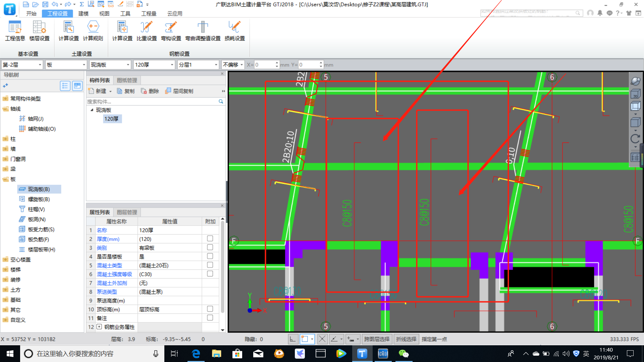Open 损耗设置 loss settings
The image size is (644, 362).
click(x=234, y=31)
